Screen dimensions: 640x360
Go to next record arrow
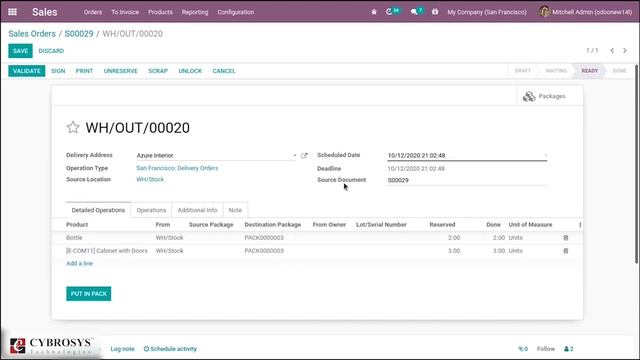pos(625,51)
